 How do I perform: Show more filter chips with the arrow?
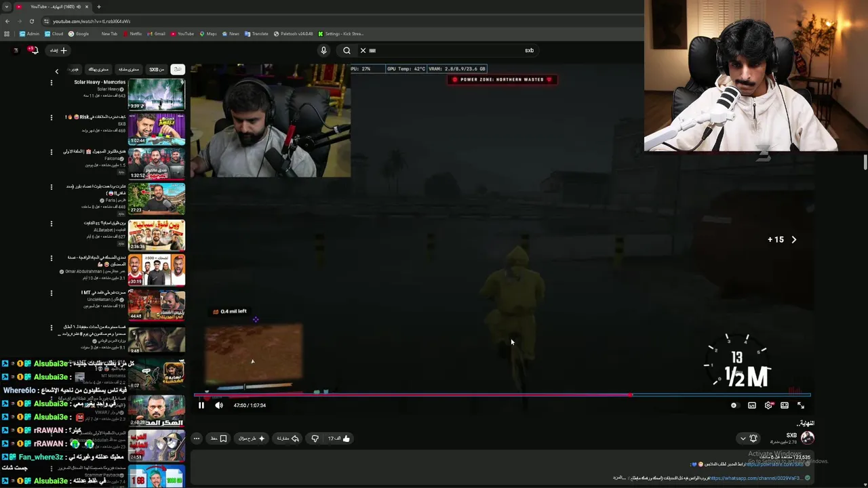coord(57,71)
